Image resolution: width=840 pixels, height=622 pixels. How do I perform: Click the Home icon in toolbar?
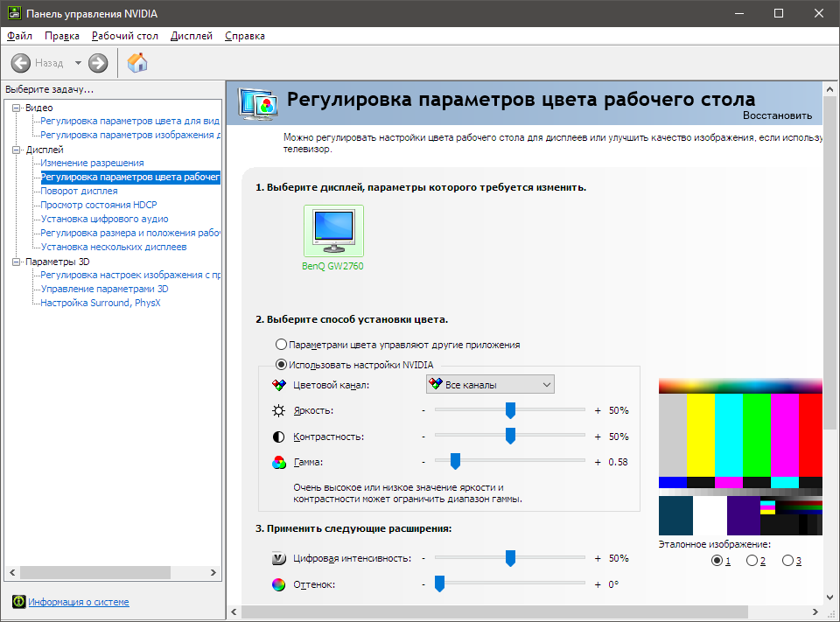[x=137, y=63]
